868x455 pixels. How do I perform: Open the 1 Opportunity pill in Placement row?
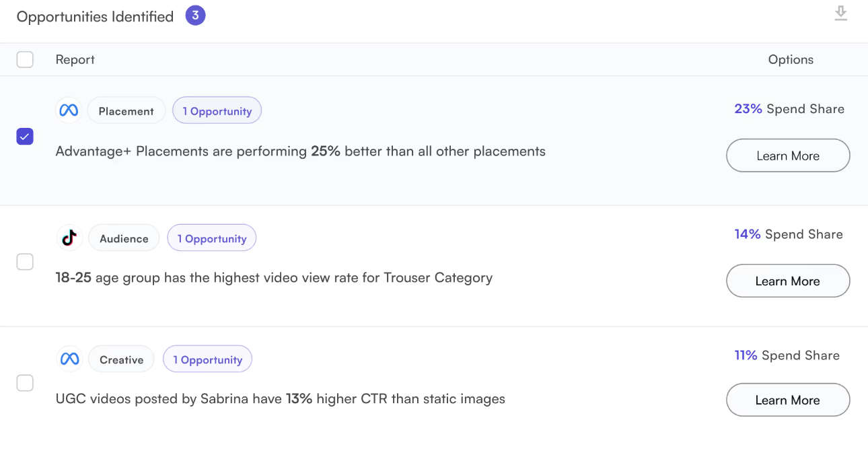217,111
